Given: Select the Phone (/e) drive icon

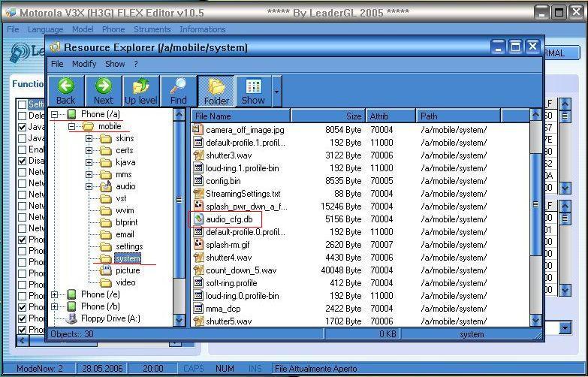Looking at the screenshot, I should 71,294.
